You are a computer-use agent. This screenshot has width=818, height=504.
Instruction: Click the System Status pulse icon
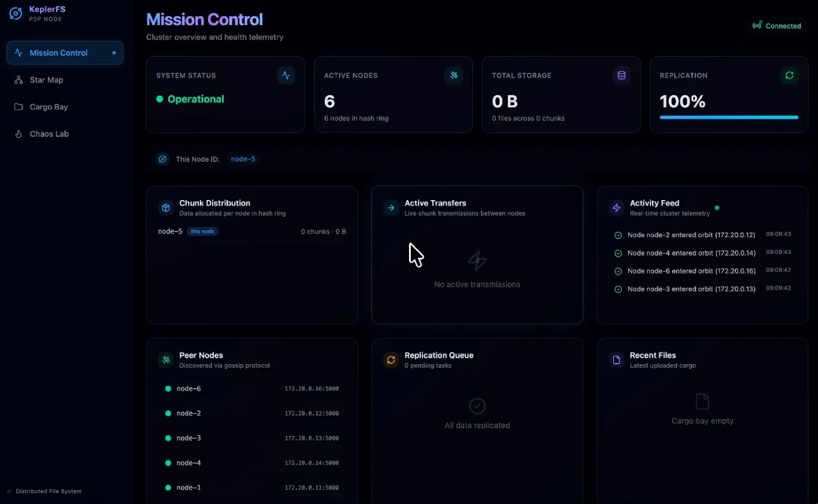[286, 75]
